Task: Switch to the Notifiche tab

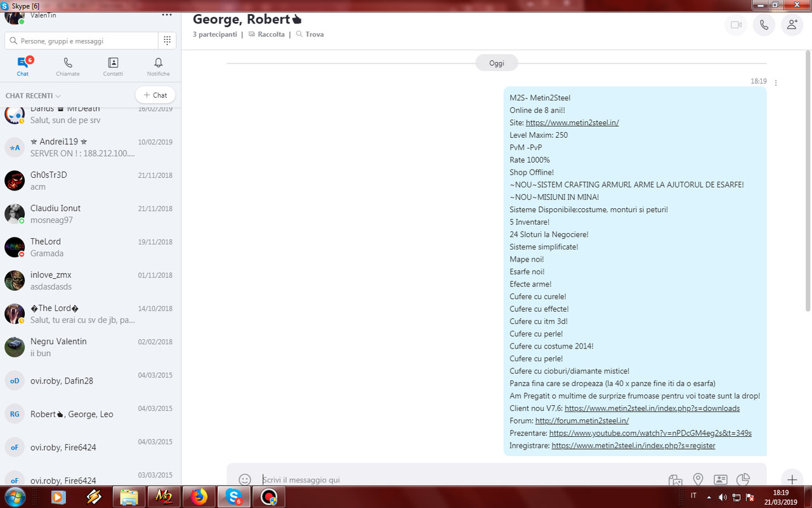Action: [x=159, y=66]
